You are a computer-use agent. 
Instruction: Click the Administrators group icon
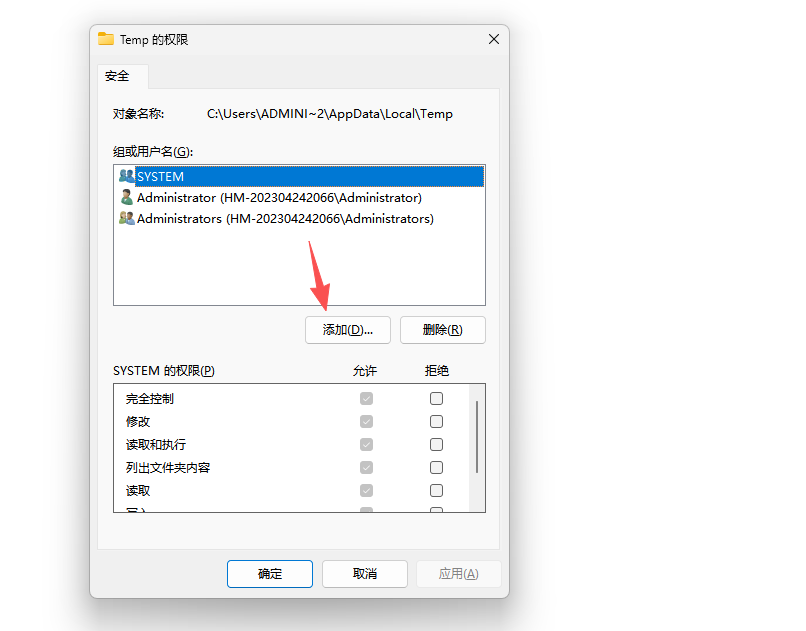pos(126,218)
